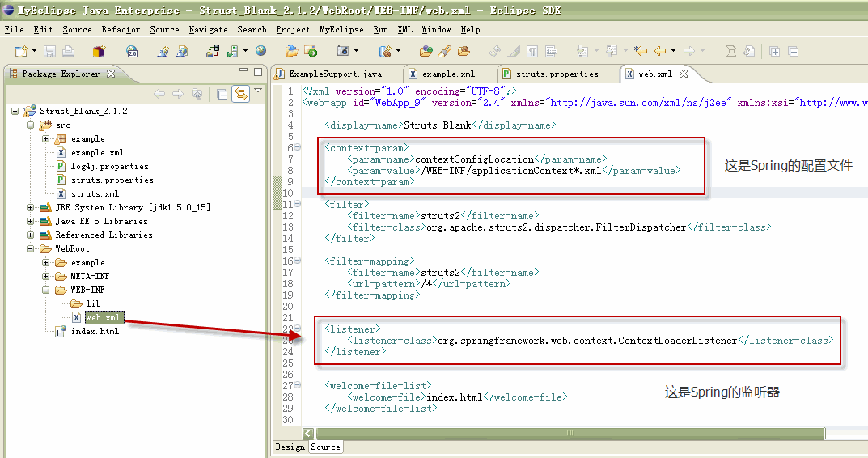The width and height of the screenshot is (868, 458).
Task: Collapse the WEB-INF folder node
Action: (x=46, y=290)
